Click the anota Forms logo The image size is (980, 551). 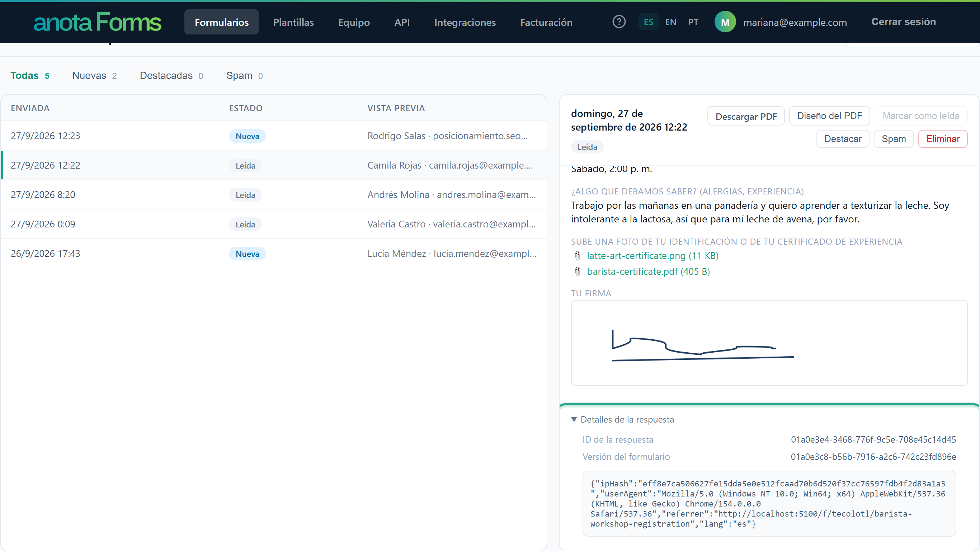(98, 22)
